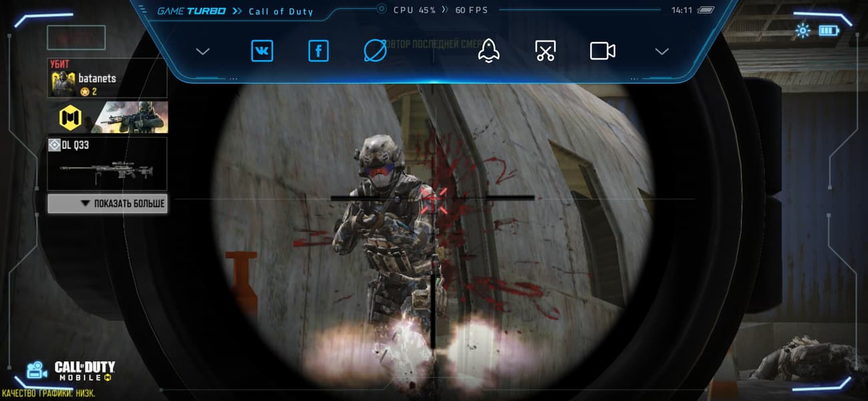Launch the browser planet icon

pyautogui.click(x=375, y=51)
